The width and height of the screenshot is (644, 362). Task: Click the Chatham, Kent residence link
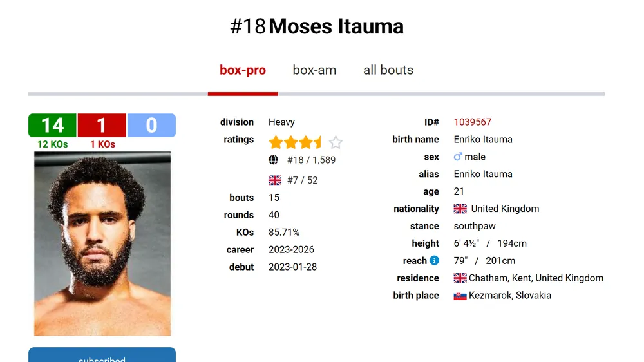[536, 278]
